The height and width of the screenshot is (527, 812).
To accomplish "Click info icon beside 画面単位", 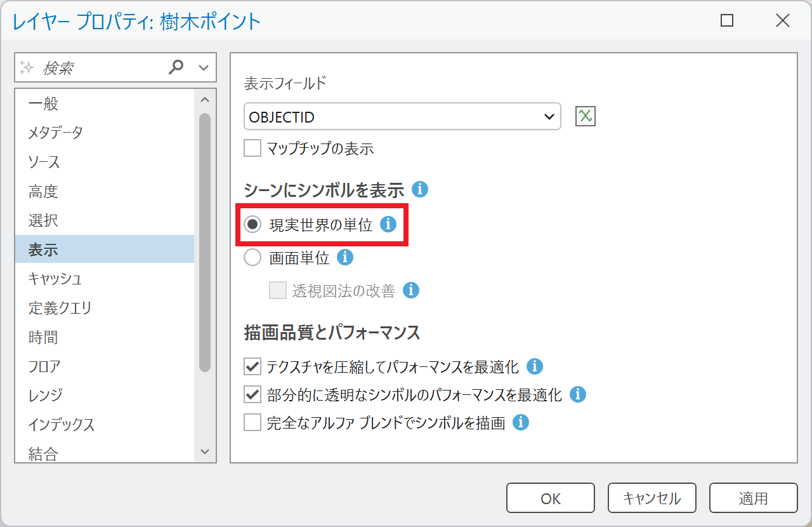I will point(345,257).
